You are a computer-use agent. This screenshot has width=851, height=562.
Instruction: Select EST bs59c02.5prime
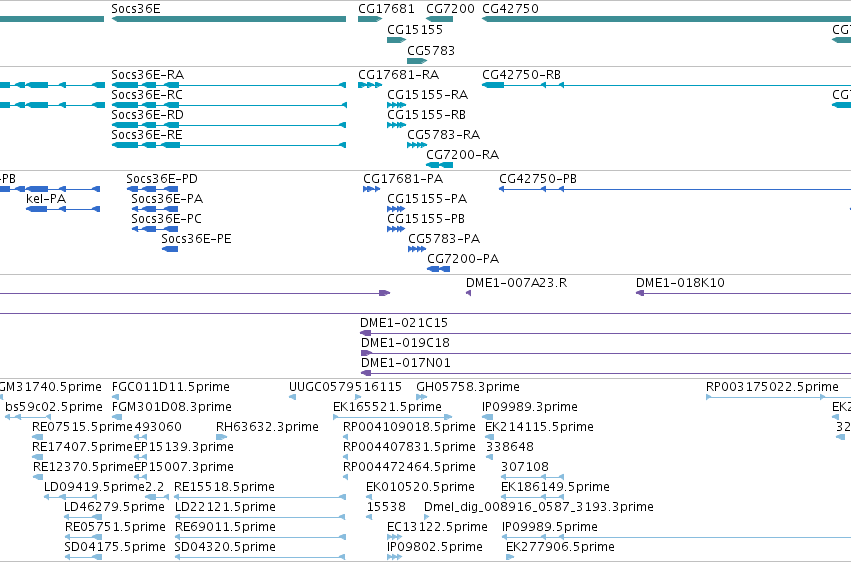click(28, 417)
